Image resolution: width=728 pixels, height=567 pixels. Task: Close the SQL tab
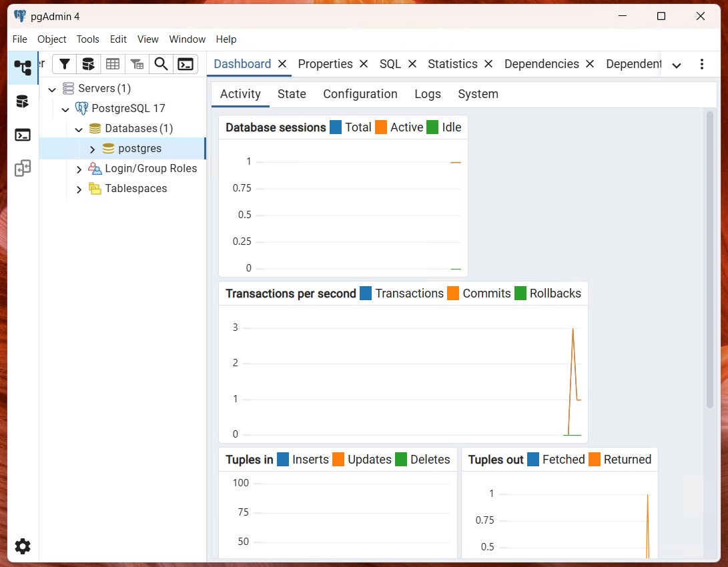[412, 64]
